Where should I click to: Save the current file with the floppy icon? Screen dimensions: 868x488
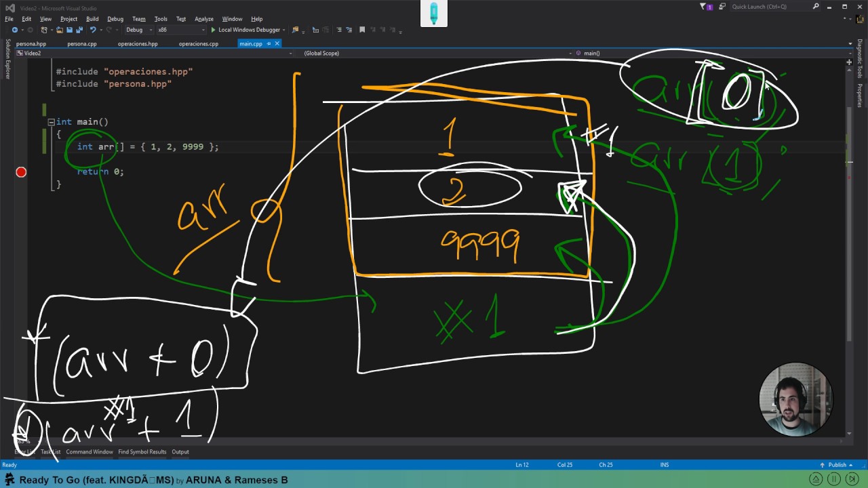tap(69, 30)
